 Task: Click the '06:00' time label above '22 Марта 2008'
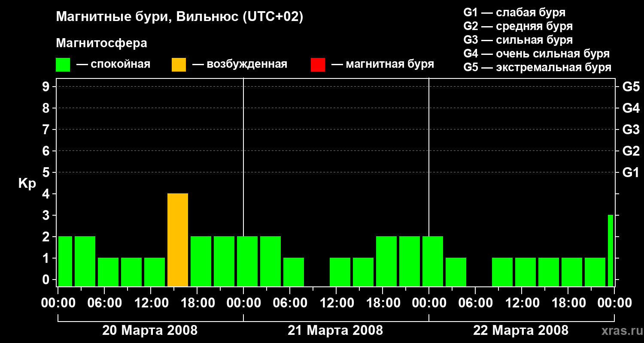pos(475,303)
